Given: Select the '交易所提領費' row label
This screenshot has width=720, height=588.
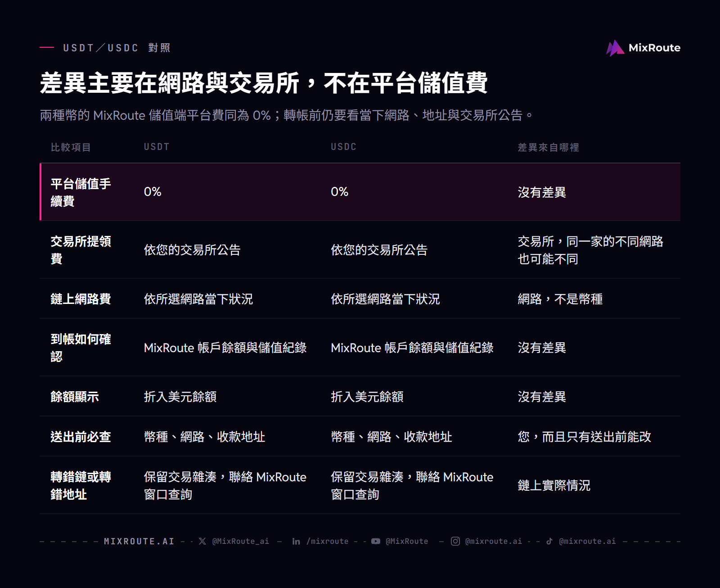Looking at the screenshot, I should click(81, 250).
